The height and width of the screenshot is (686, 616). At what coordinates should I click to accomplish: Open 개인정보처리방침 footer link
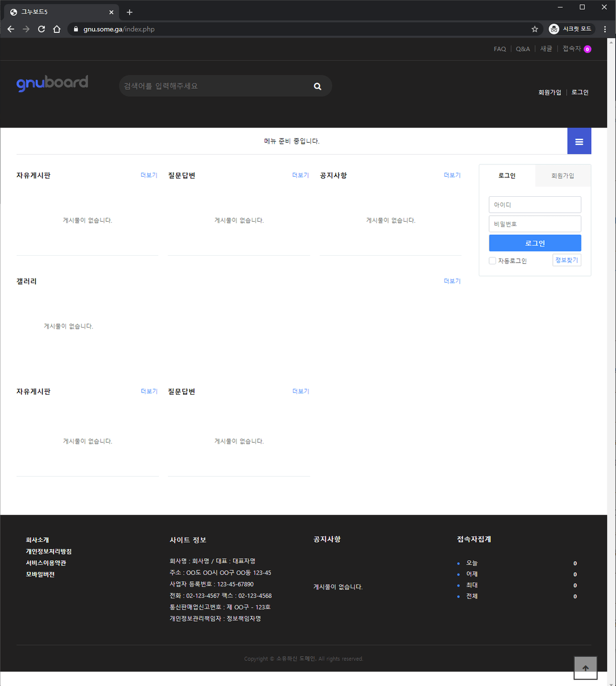pyautogui.click(x=49, y=551)
